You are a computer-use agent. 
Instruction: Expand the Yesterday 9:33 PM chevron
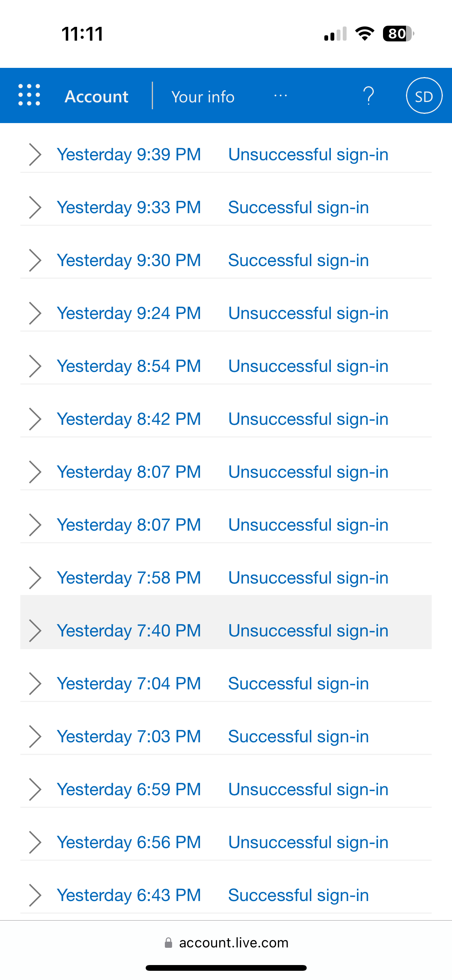pos(35,207)
